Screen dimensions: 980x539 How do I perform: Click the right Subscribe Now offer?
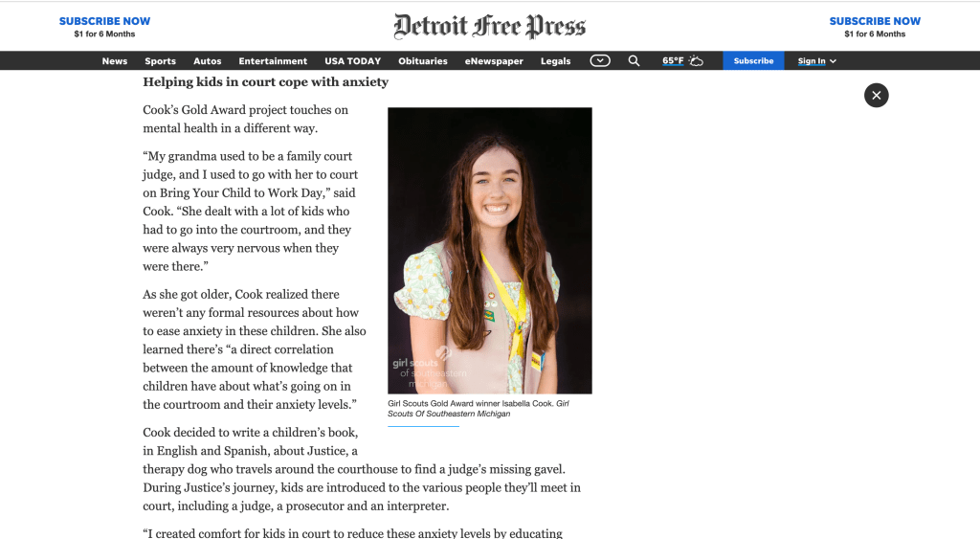(875, 27)
